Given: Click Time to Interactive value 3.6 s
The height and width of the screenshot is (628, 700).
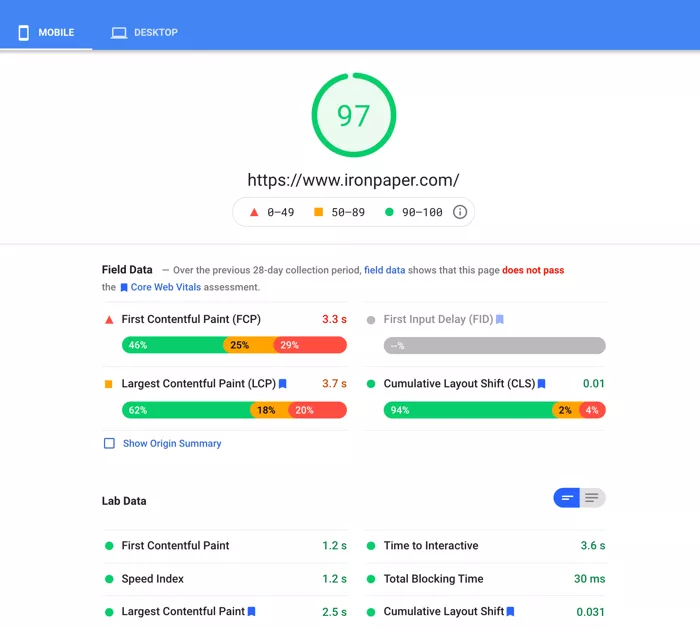Looking at the screenshot, I should (593, 545).
